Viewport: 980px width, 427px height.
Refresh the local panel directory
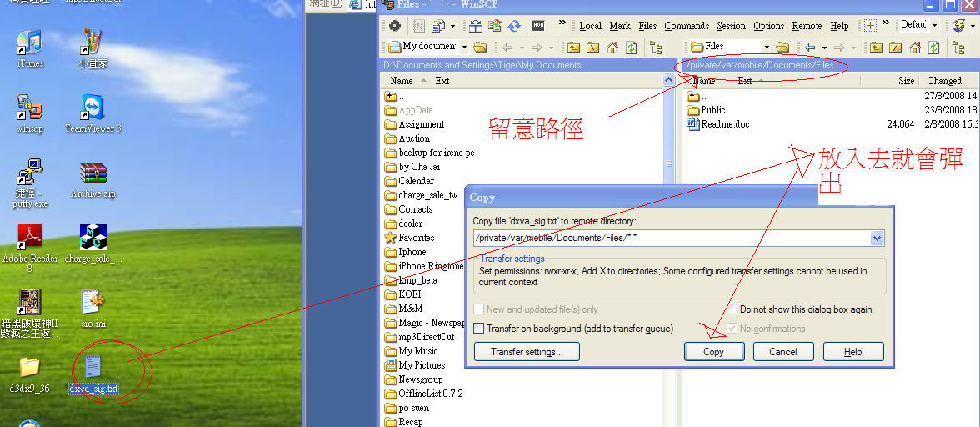click(x=632, y=48)
